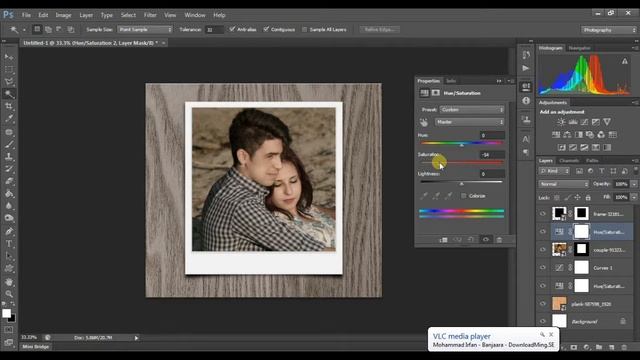Select the Clone Stamp tool

click(9, 157)
